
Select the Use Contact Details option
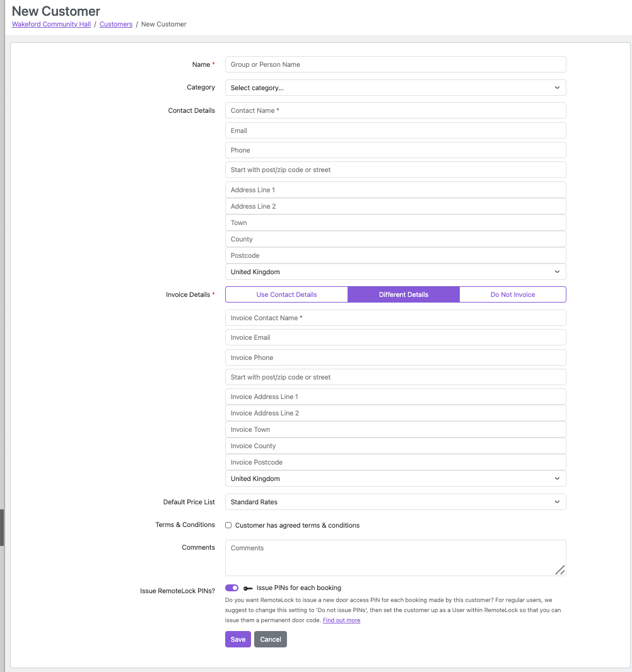[286, 294]
